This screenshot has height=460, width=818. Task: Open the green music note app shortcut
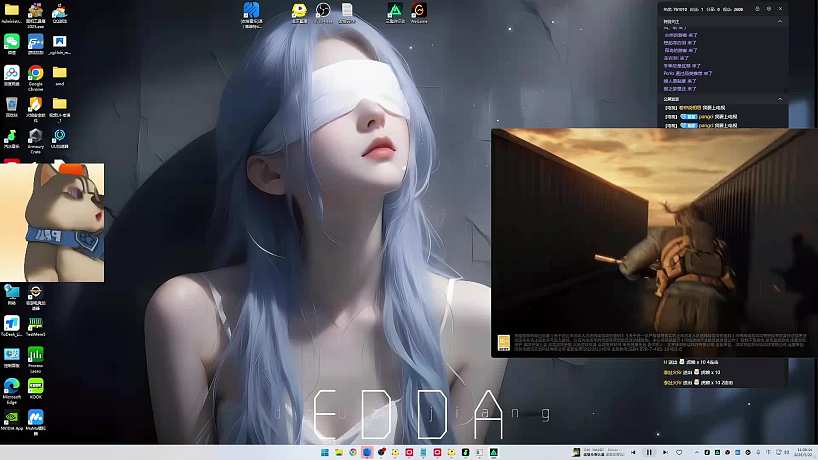point(11,138)
